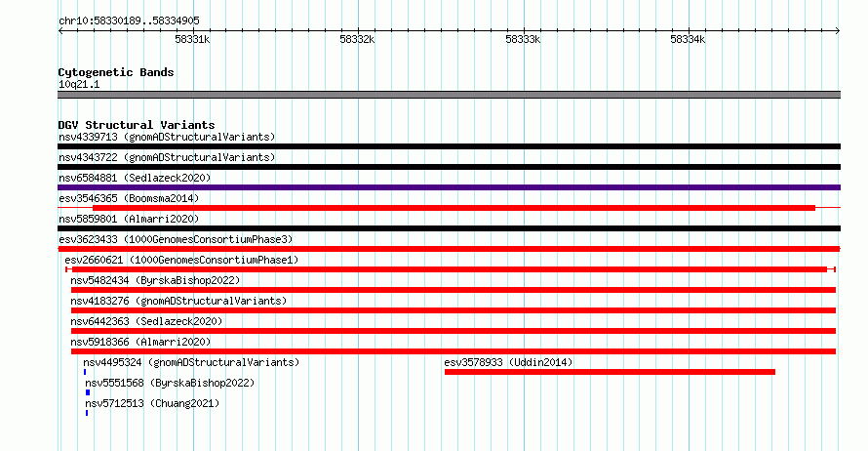Image resolution: width=868 pixels, height=451 pixels.
Task: Click the 58334k ruler tick label
Action: tap(688, 39)
